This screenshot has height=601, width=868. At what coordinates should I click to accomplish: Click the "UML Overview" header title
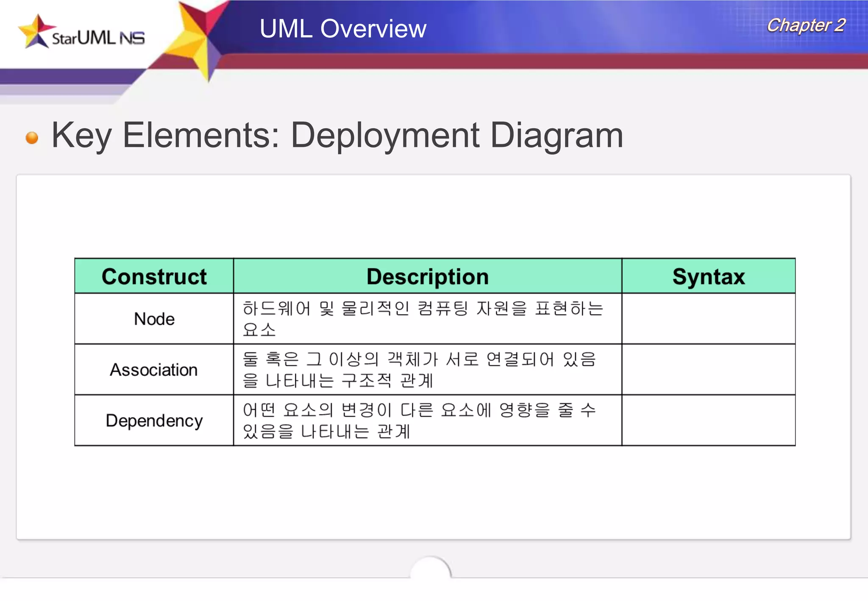click(x=343, y=28)
